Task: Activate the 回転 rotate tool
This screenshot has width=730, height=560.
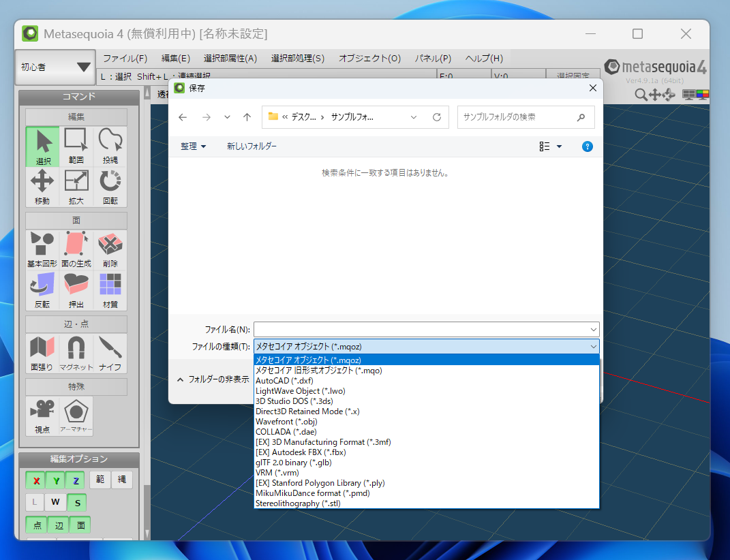Action: (110, 187)
